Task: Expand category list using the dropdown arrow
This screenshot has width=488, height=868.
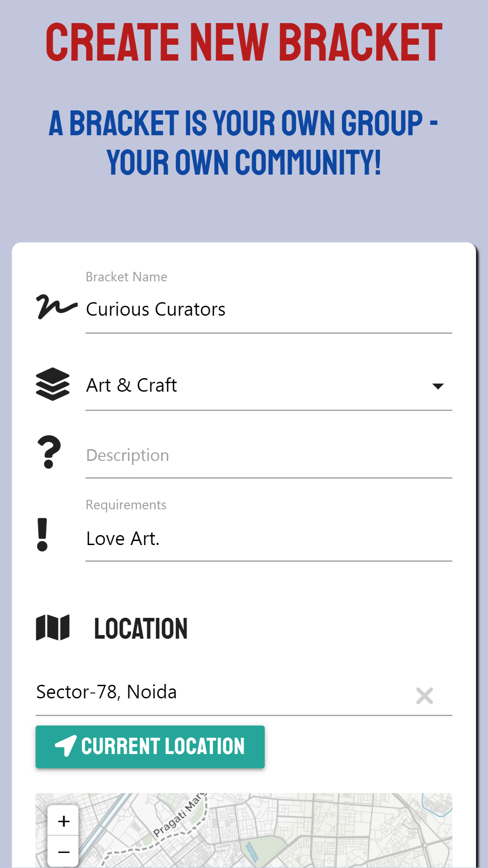Action: (x=438, y=386)
